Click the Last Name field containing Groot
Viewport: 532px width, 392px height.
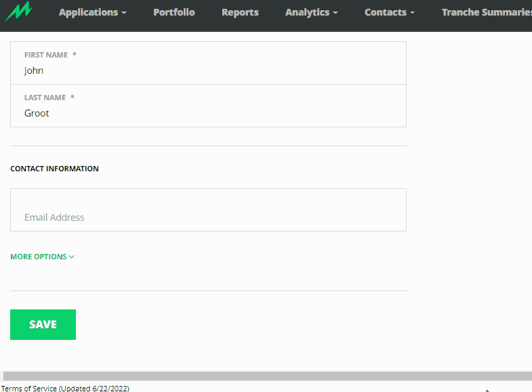tap(208, 113)
